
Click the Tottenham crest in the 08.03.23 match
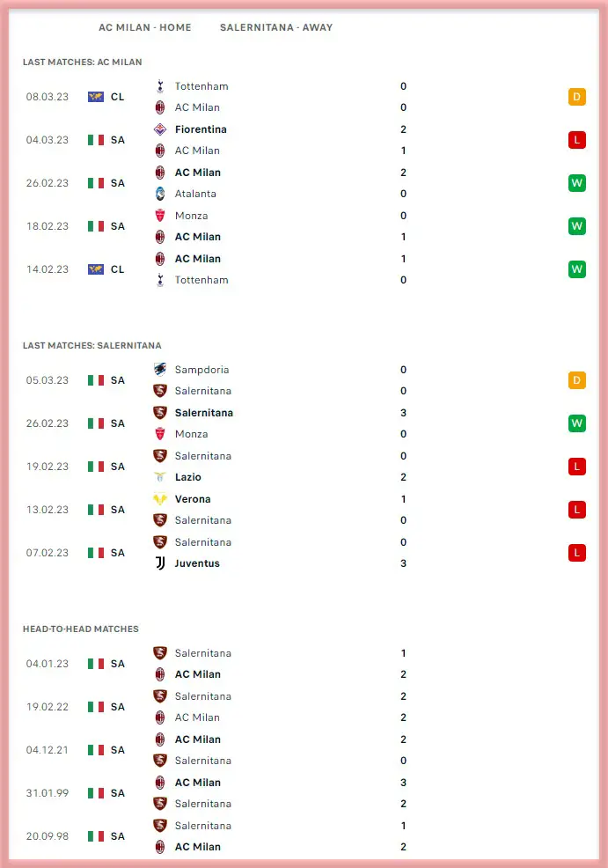coord(160,86)
